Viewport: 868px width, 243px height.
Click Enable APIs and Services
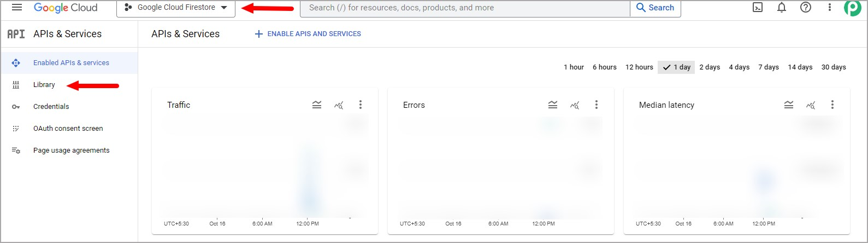point(308,34)
